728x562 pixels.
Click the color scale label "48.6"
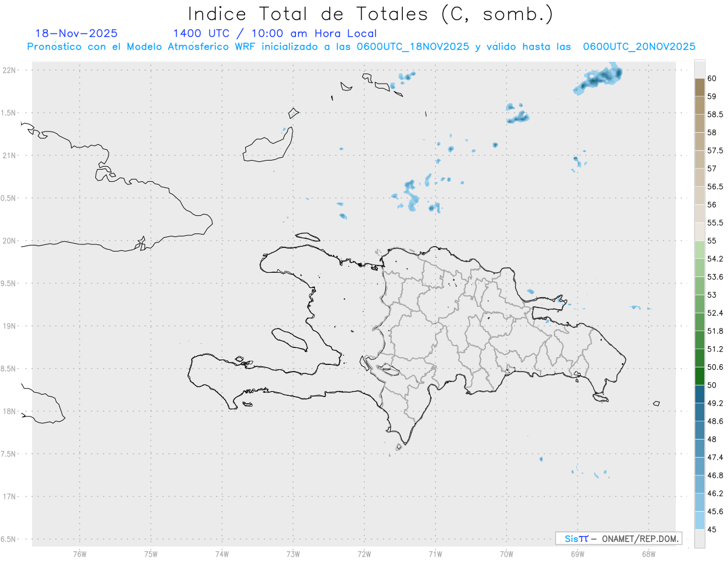(715, 421)
